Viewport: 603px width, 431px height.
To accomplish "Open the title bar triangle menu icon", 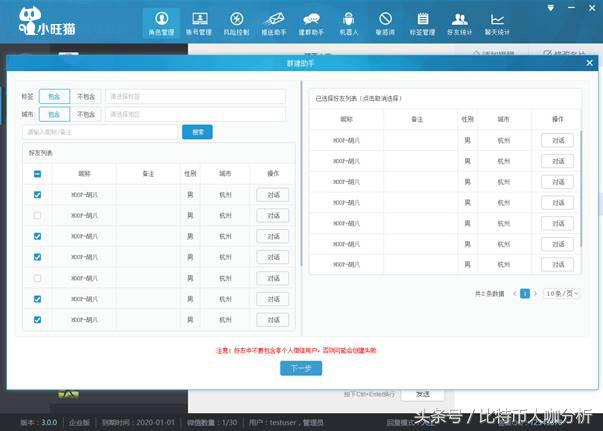I will [551, 8].
